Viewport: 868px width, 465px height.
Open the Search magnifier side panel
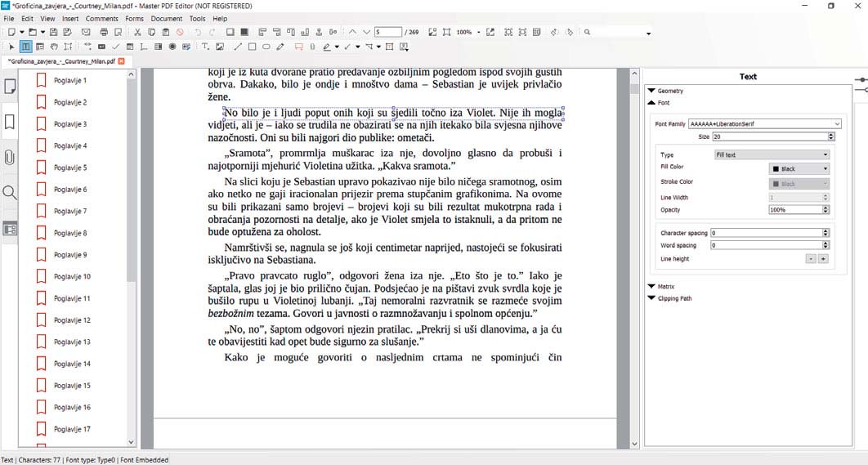(x=10, y=193)
